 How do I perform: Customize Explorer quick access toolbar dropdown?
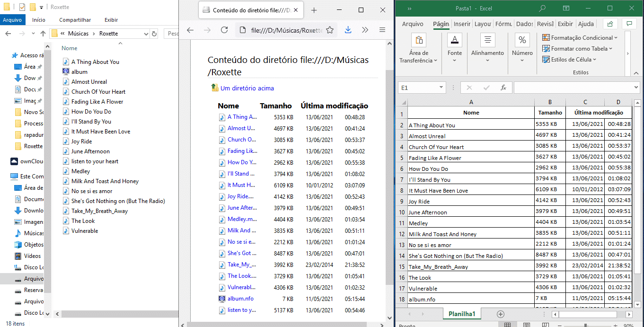click(x=42, y=8)
